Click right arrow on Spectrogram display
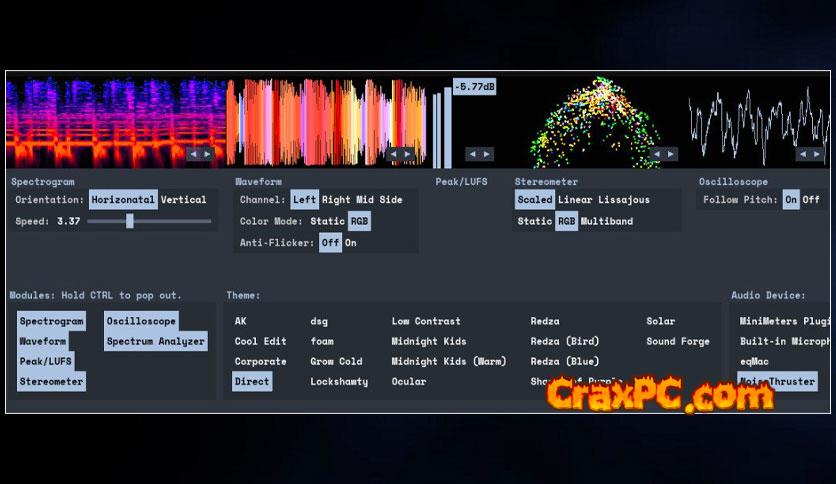Viewport: 836px width, 484px height. click(x=207, y=154)
